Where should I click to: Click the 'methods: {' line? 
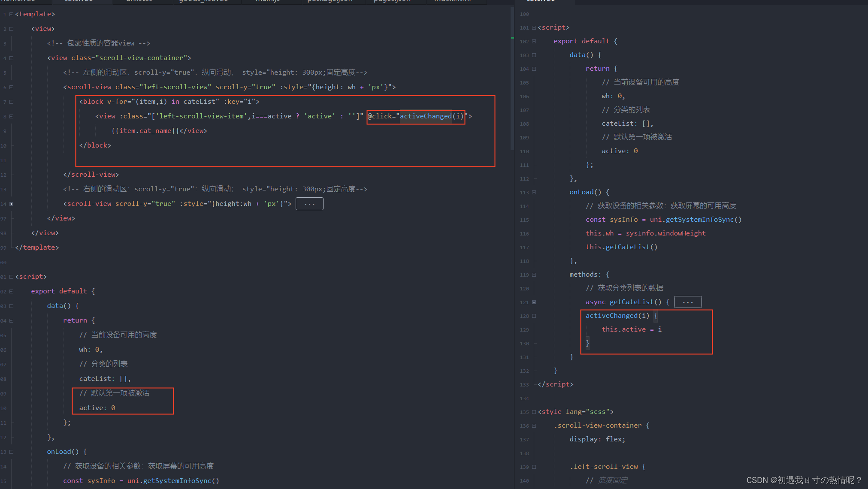[x=590, y=275]
